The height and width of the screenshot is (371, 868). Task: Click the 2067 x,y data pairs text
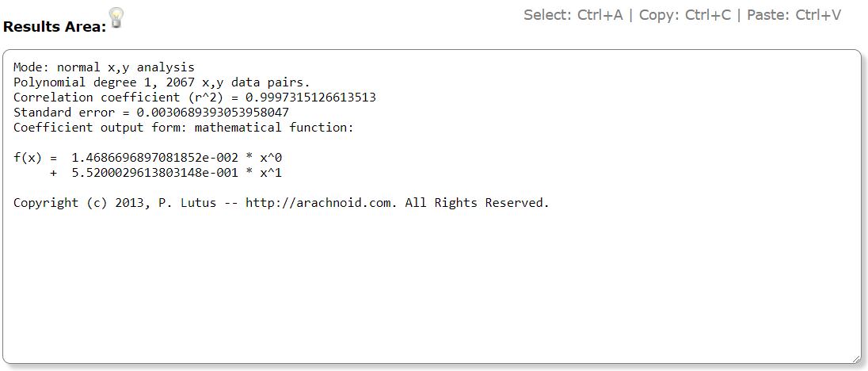(238, 82)
